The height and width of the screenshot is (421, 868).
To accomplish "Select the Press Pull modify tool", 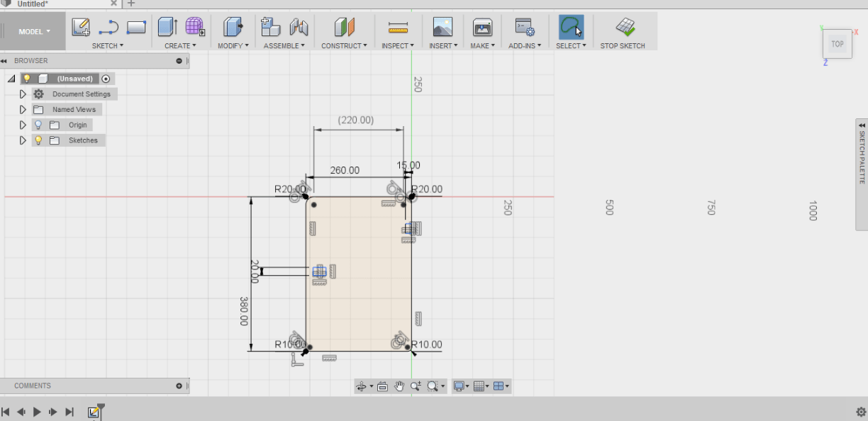I will (x=233, y=28).
